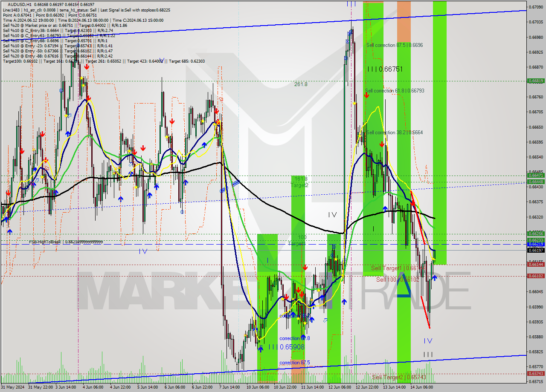The image size is (546, 392).
Task: Click the '31 May 22:00' time label
Action: pos(40,387)
